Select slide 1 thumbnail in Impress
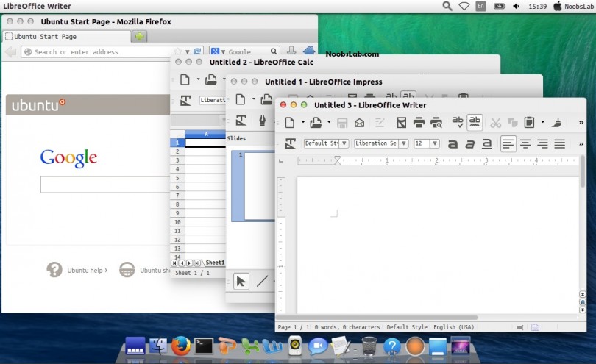This screenshot has height=364, width=596. click(x=253, y=186)
